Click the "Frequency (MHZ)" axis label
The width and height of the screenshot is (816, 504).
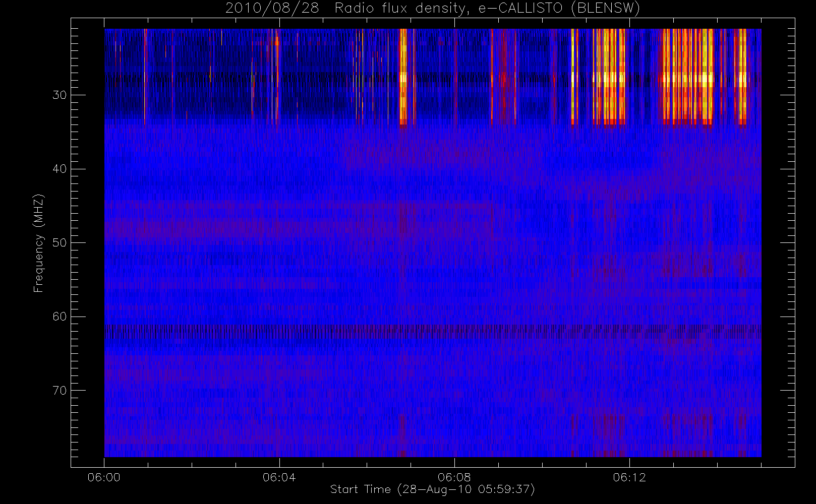pos(38,243)
